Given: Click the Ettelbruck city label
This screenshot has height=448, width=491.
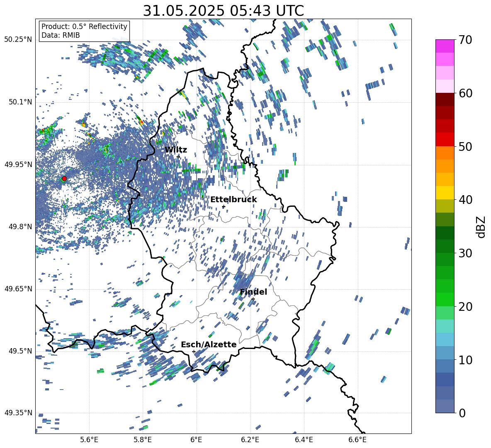Looking at the screenshot, I should (233, 199).
